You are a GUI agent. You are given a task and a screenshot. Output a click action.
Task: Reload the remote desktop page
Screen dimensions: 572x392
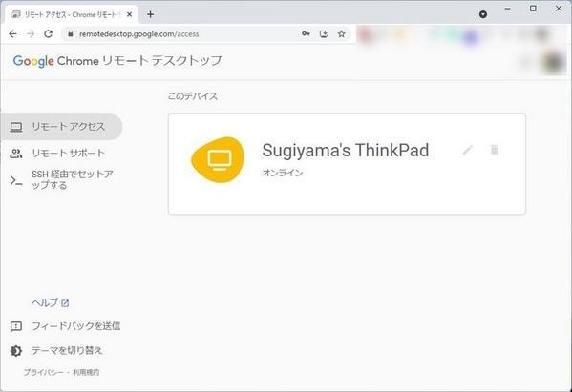48,34
